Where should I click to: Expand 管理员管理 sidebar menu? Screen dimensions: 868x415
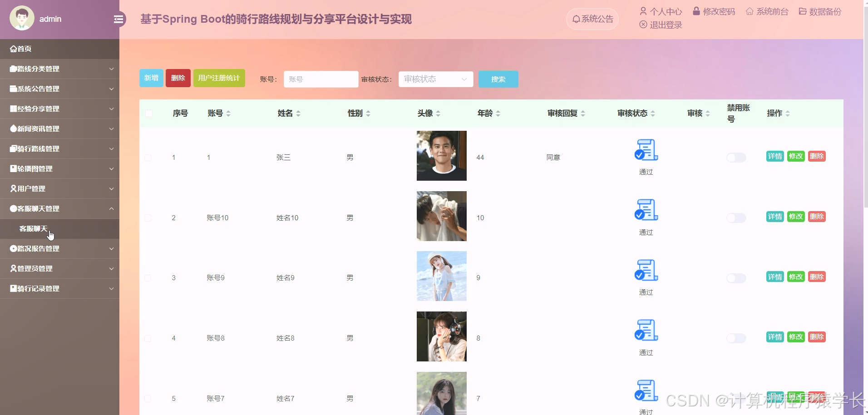pos(59,269)
